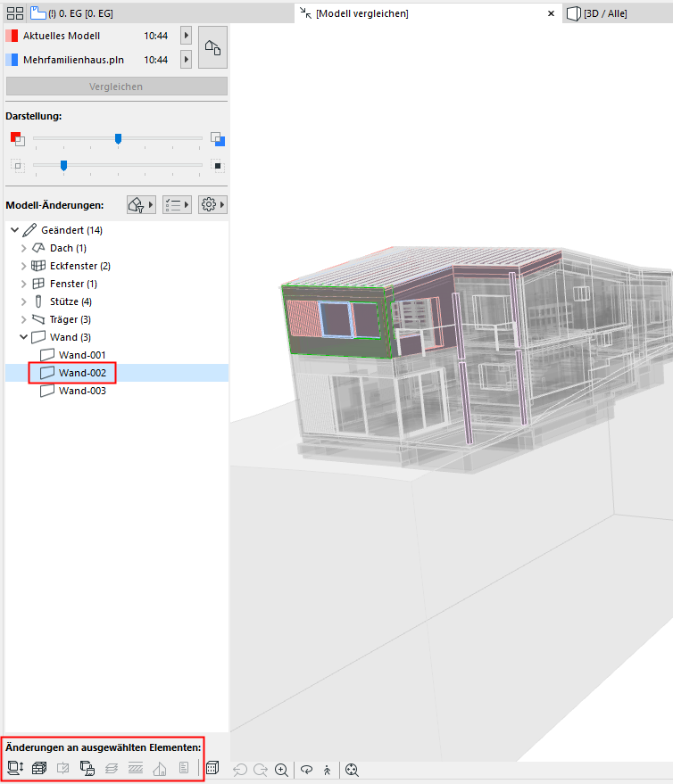673x784 pixels.
Task: Click the model file chooser button with house icon
Action: coord(212,47)
